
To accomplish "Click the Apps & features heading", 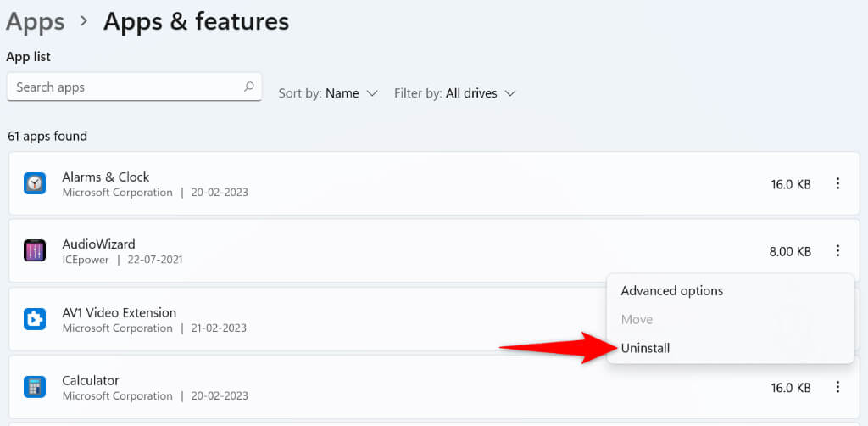I will (196, 21).
